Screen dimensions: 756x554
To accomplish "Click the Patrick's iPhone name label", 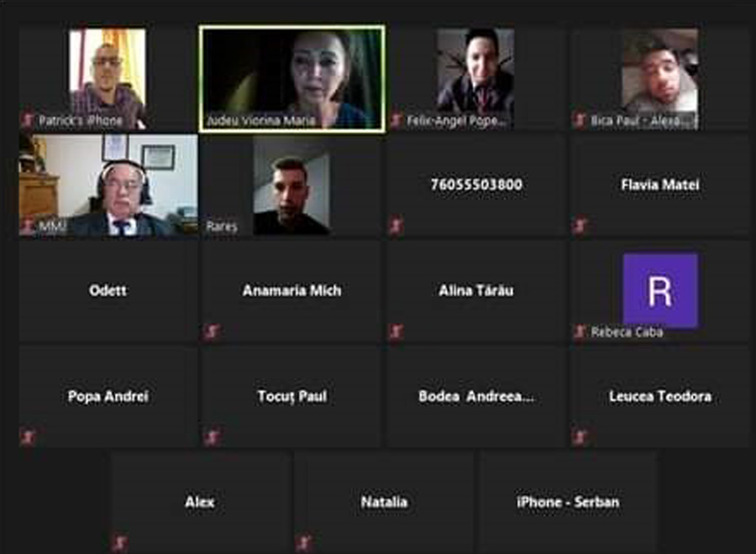I will (81, 120).
